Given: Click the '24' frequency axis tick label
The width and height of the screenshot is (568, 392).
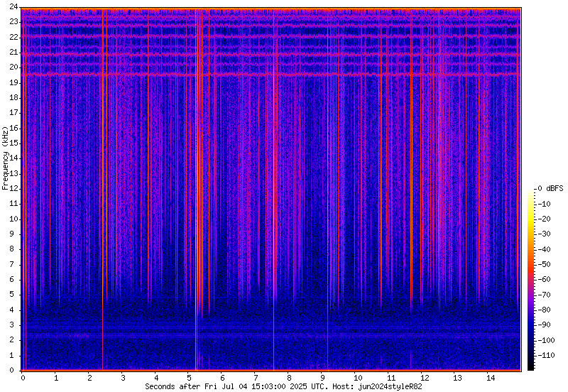Looking at the screenshot, I should [13, 6].
